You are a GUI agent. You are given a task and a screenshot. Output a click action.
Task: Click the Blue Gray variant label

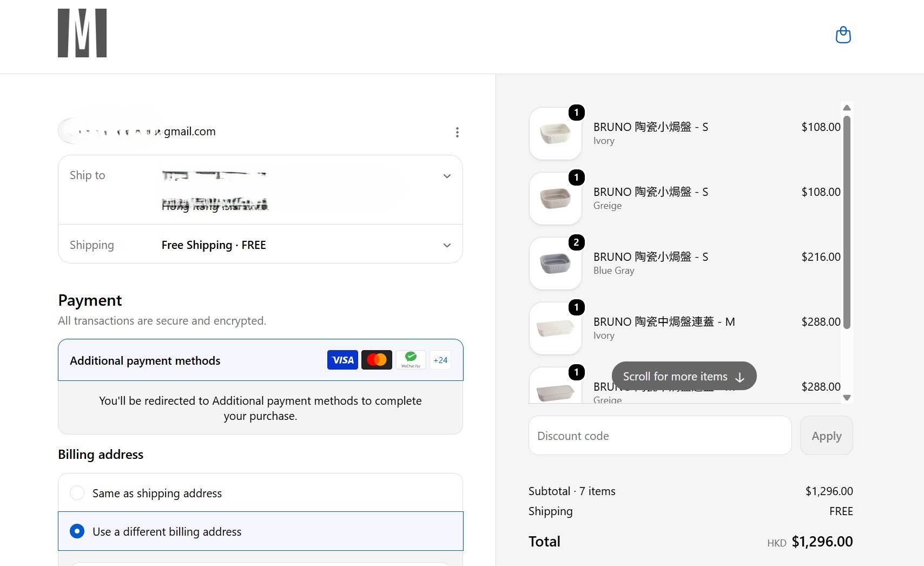(613, 271)
